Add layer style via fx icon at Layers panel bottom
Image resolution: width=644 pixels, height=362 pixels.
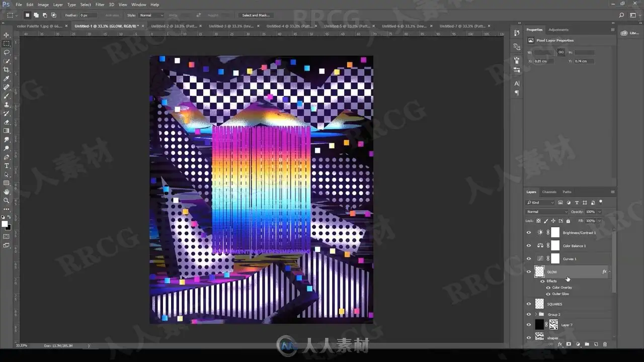point(559,344)
